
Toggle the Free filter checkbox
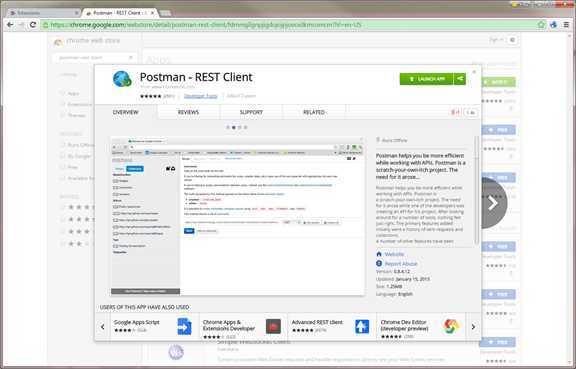coord(63,167)
